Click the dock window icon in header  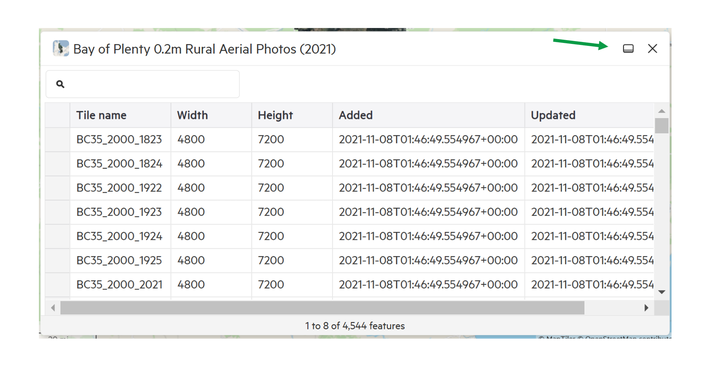tap(628, 49)
